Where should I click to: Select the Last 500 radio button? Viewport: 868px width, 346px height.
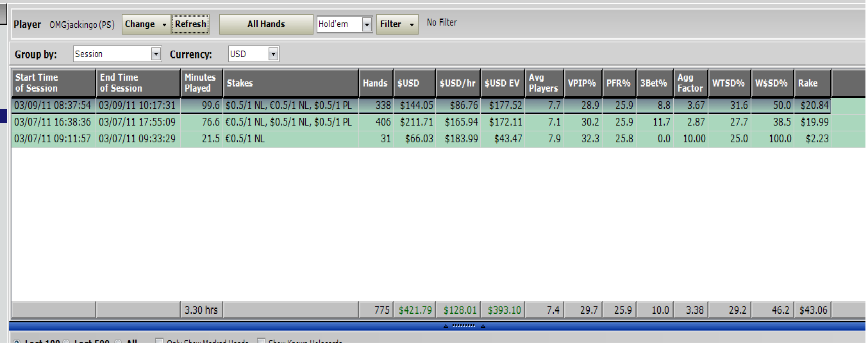point(66,343)
